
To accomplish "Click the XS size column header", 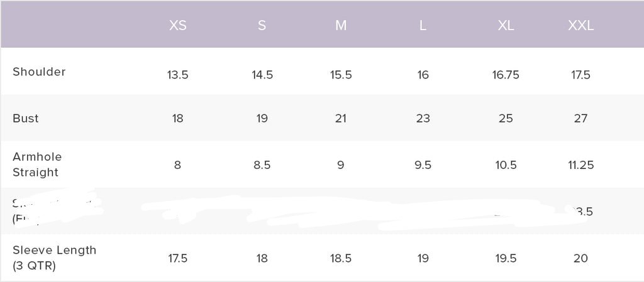I will pos(177,26).
